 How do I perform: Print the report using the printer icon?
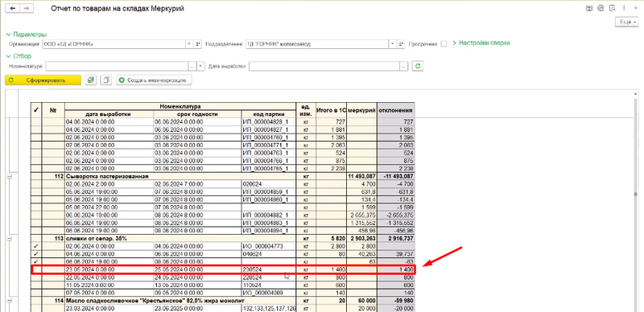pyautogui.click(x=601, y=8)
